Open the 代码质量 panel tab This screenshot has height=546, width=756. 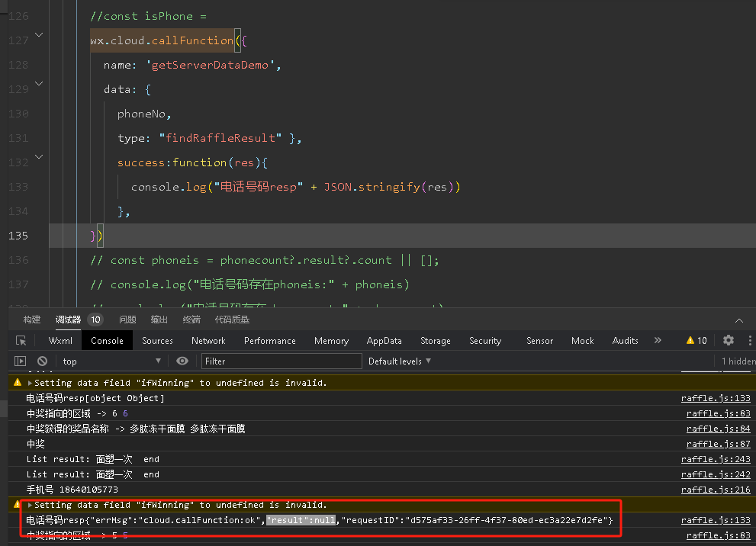(x=232, y=320)
